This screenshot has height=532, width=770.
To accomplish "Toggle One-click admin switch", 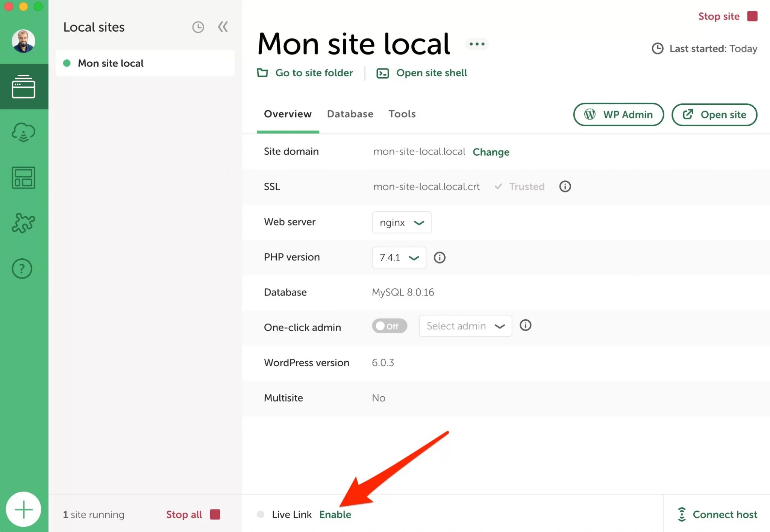I will 390,326.
